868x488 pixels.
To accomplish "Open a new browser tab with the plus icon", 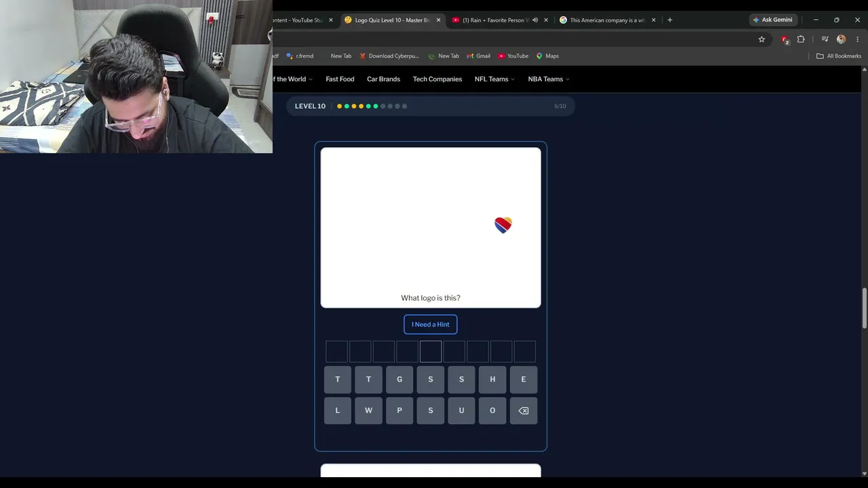I will click(670, 20).
